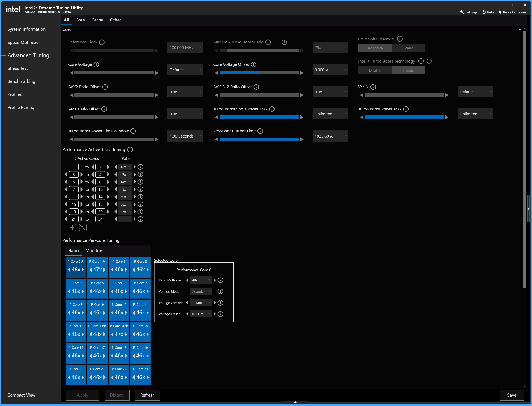Open Turbo Boost Short Power Max Unlimited dropdown
The width and height of the screenshot is (532, 406).
pos(330,114)
